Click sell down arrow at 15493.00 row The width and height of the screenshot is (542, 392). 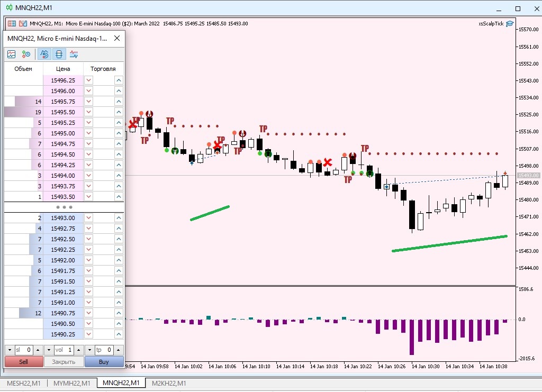click(x=89, y=217)
